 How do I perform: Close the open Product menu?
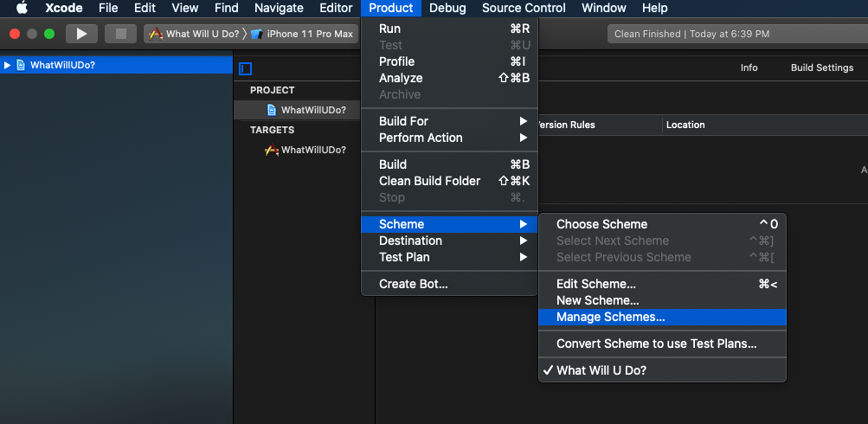point(391,8)
